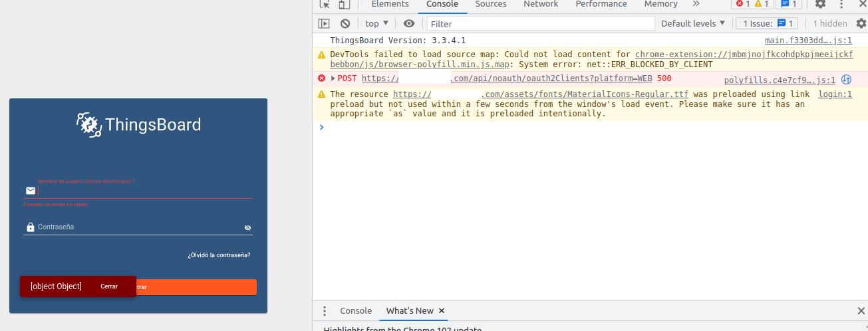Click warning icon on source map message
Viewport: 868px width, 331px height.
coord(321,55)
